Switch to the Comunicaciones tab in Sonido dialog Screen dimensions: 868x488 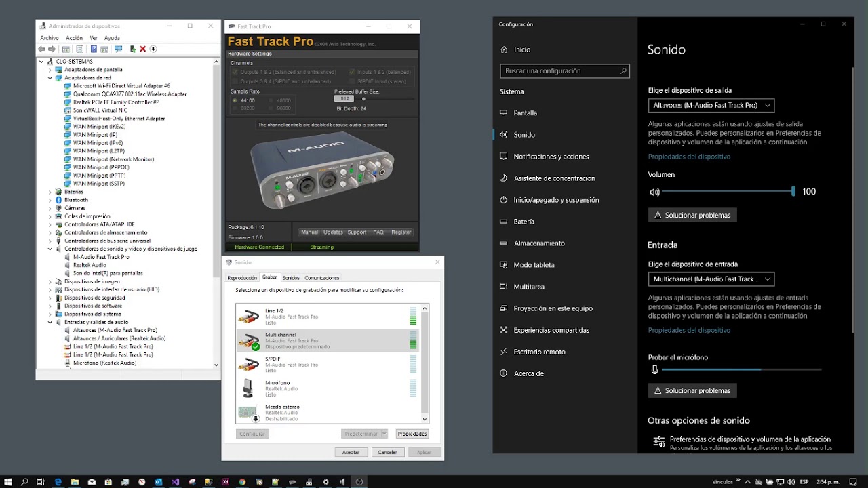point(322,278)
